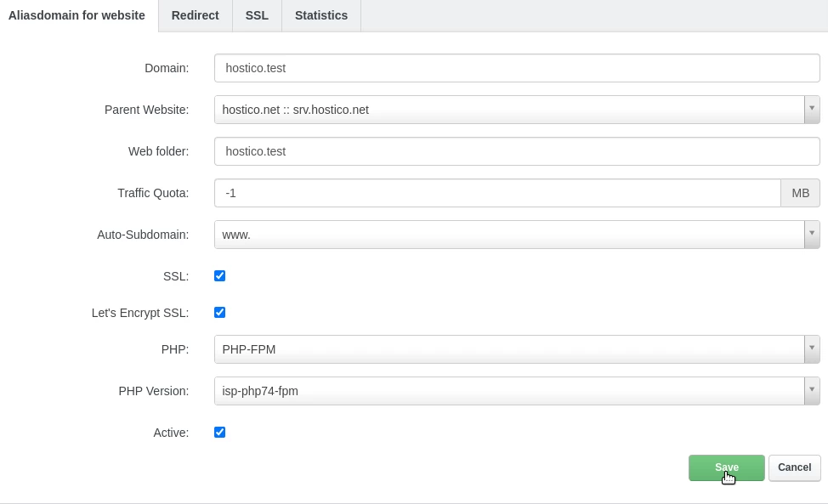Image resolution: width=828 pixels, height=504 pixels.
Task: Click the Web folder input field
Action: click(x=516, y=151)
